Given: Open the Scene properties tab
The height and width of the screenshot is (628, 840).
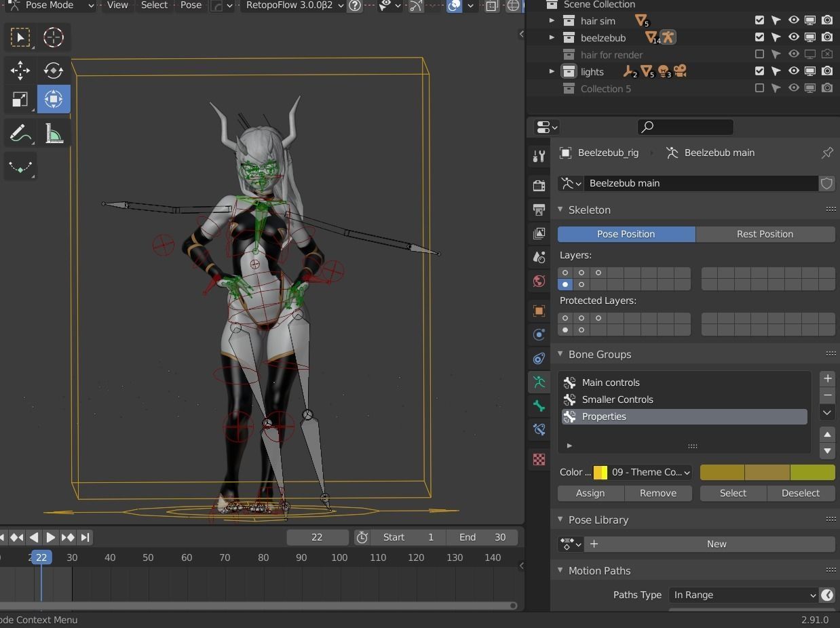Looking at the screenshot, I should [539, 257].
